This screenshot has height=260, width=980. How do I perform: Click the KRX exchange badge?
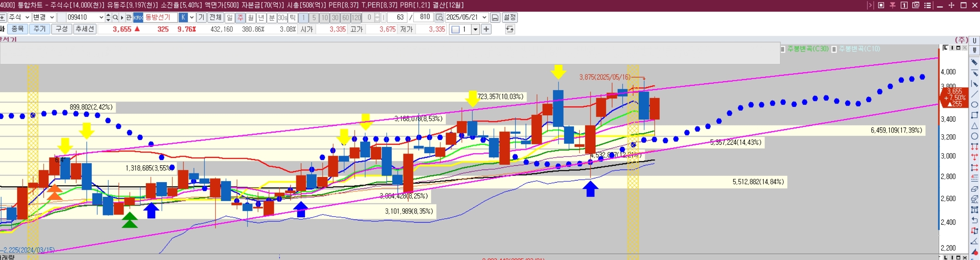point(138,18)
